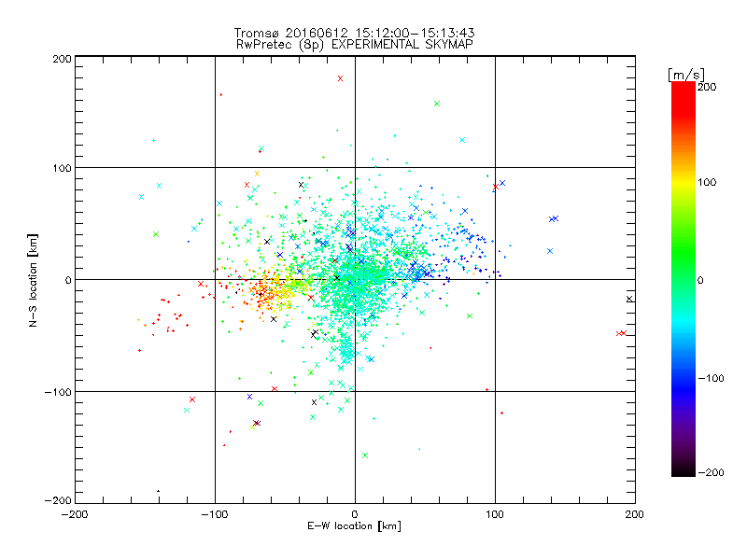Select the N-S location [km] axis label
Viewport: 747px width, 560px height.
33,280
